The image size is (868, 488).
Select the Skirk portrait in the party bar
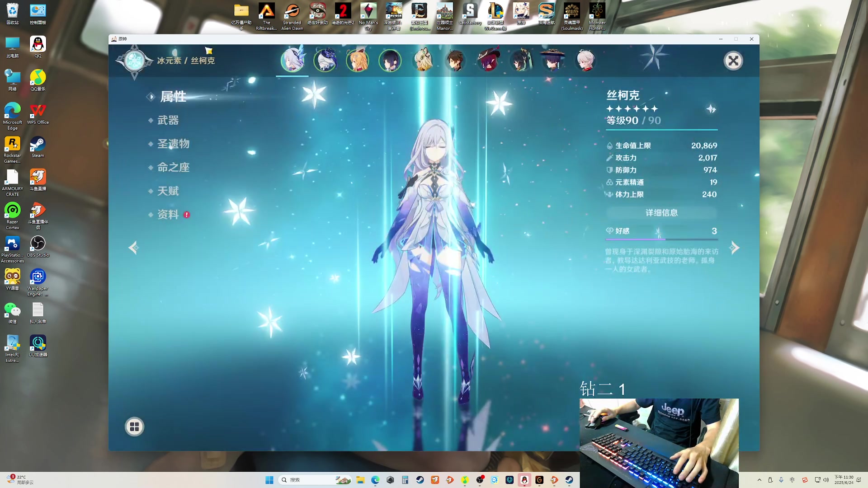pos(292,61)
